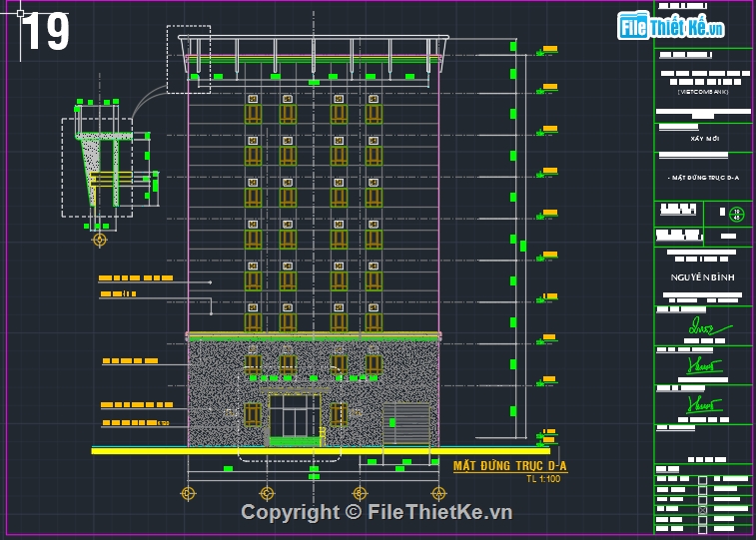
Task: Click '- MẶT ĐỨNG TRỤC D-A' in title block
Action: click(x=703, y=178)
